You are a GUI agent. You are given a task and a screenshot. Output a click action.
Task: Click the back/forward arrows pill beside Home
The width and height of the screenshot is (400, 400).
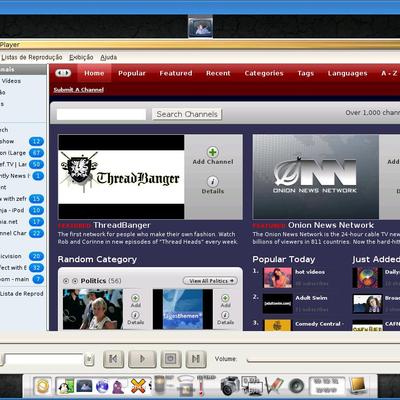coord(63,73)
